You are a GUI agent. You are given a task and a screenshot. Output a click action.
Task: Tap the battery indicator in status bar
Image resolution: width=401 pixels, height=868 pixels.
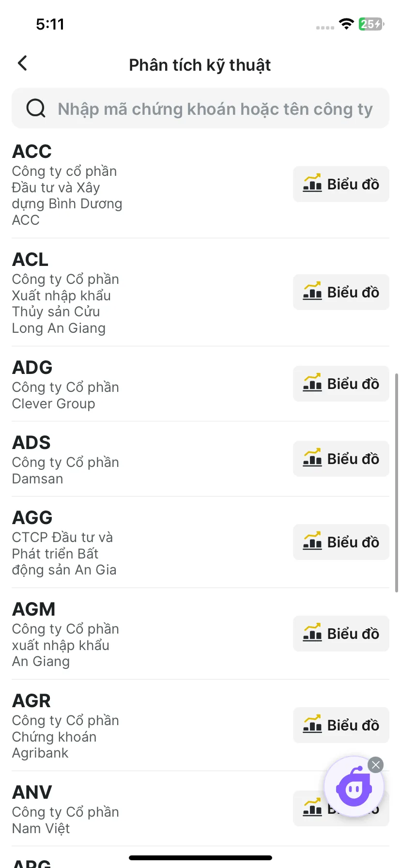[371, 24]
